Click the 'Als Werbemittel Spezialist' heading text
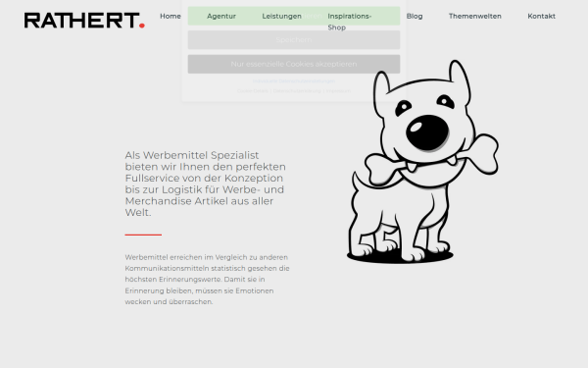Viewport: 588px width, 368px height. 206,184
